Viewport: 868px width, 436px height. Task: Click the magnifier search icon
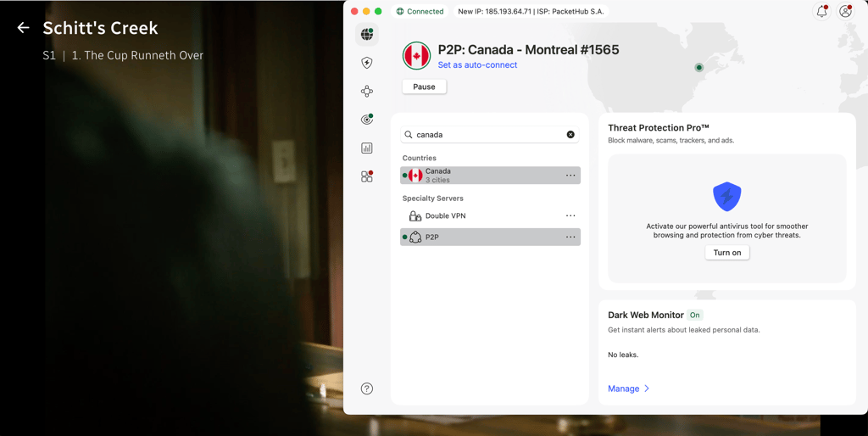[x=409, y=135]
